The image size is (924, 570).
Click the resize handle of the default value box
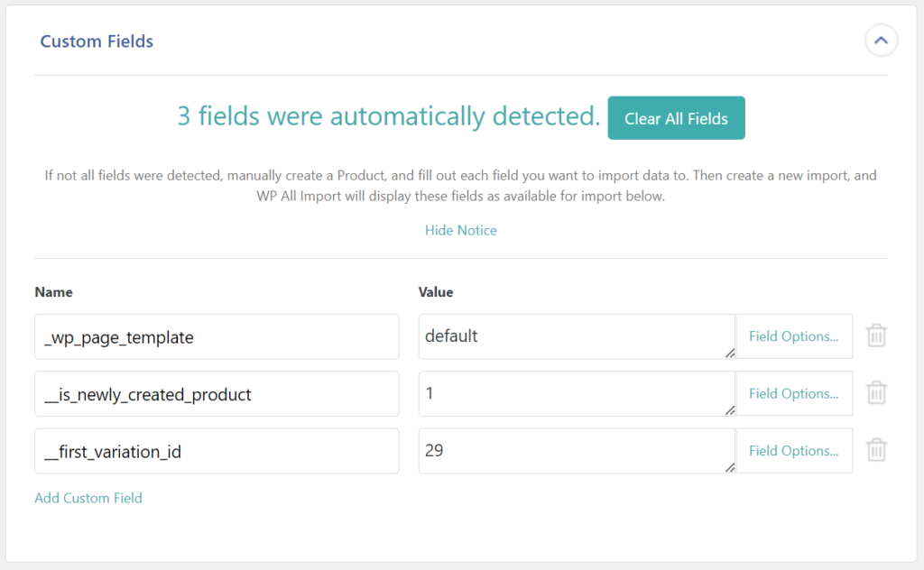click(729, 354)
